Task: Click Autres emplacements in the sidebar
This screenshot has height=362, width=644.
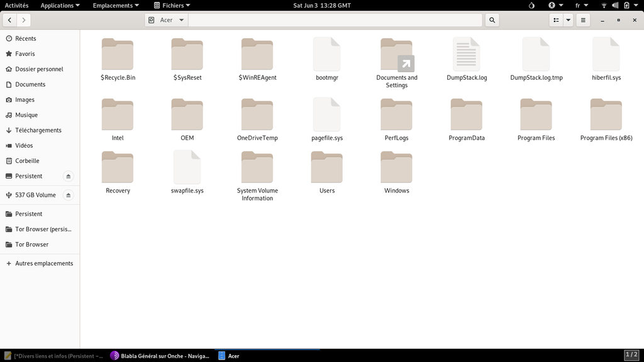Action: tap(44, 263)
